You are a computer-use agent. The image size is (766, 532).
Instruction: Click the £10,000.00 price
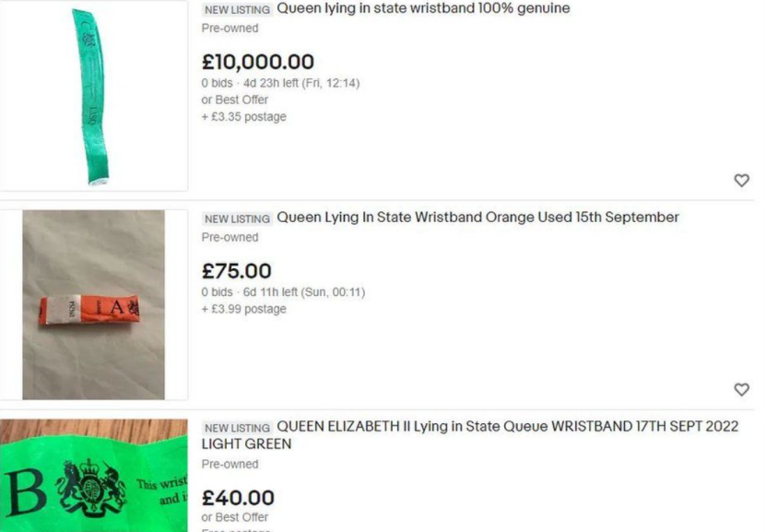(258, 62)
